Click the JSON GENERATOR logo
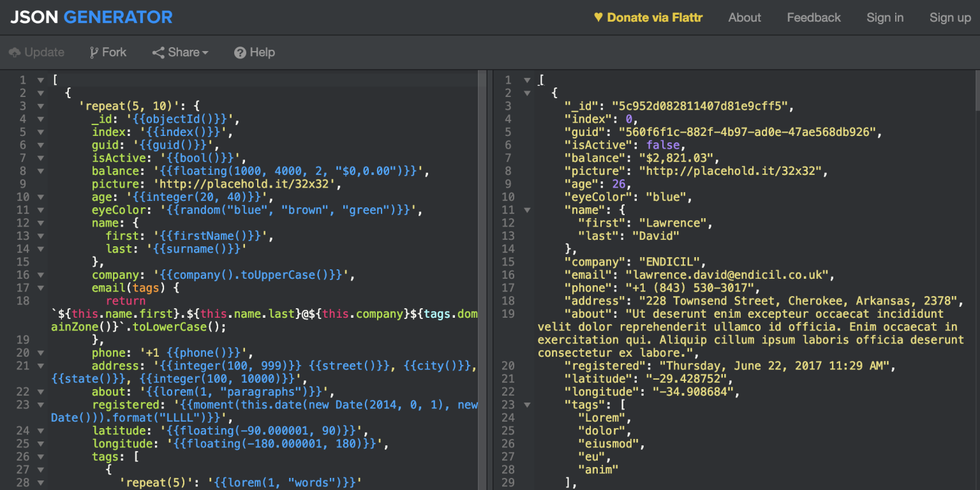The image size is (980, 490). pos(89,17)
